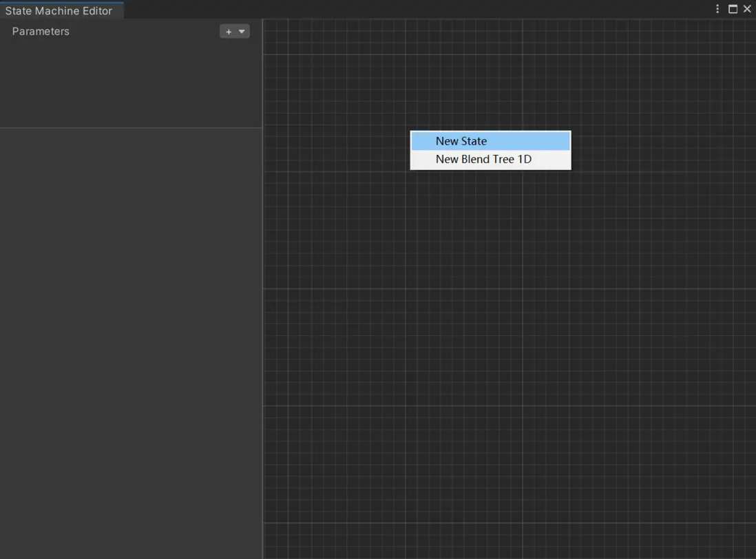
Task: Choose New State from context menu
Action: [x=490, y=141]
